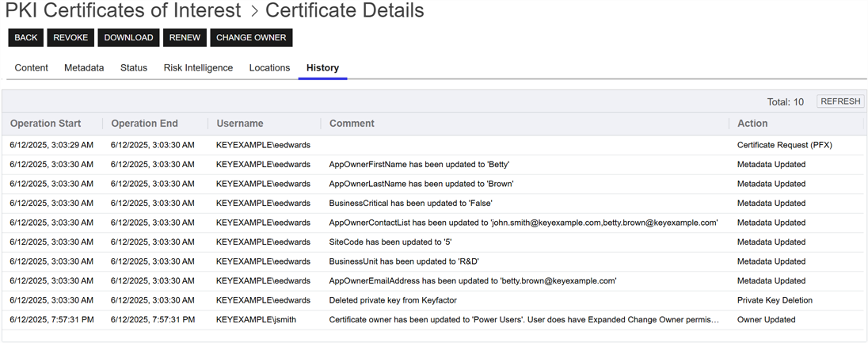The image size is (868, 343).
Task: Click the RENEW button
Action: pyautogui.click(x=185, y=37)
